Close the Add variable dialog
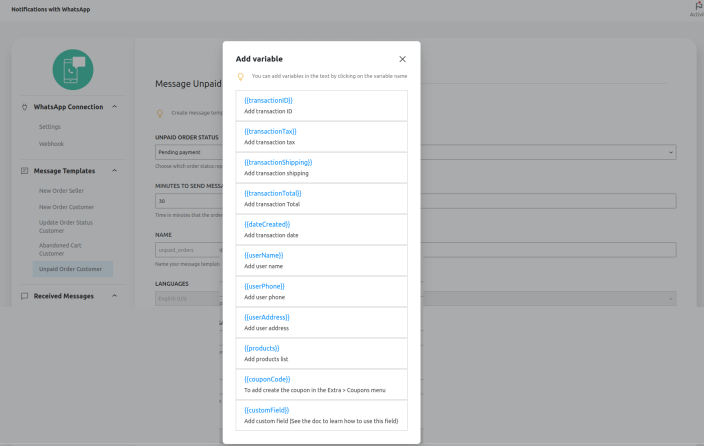The width and height of the screenshot is (704, 446). click(402, 60)
